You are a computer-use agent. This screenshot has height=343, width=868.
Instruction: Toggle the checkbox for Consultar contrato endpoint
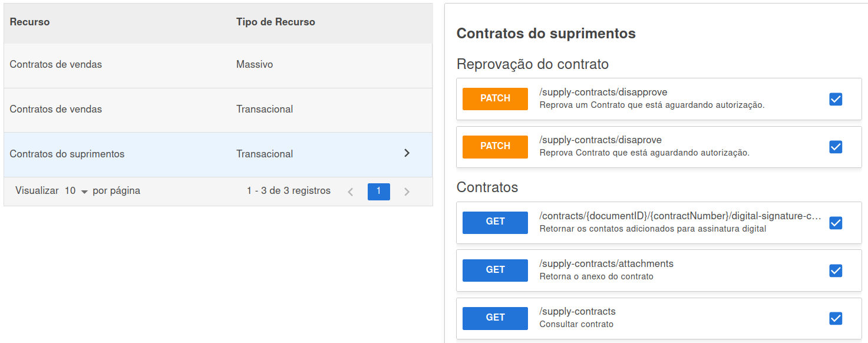[836, 318]
